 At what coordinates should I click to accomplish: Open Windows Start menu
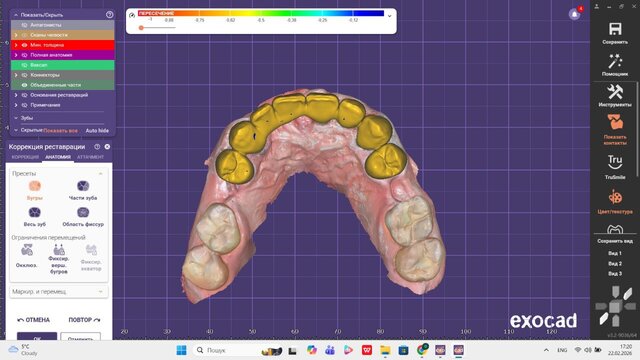coord(181,350)
